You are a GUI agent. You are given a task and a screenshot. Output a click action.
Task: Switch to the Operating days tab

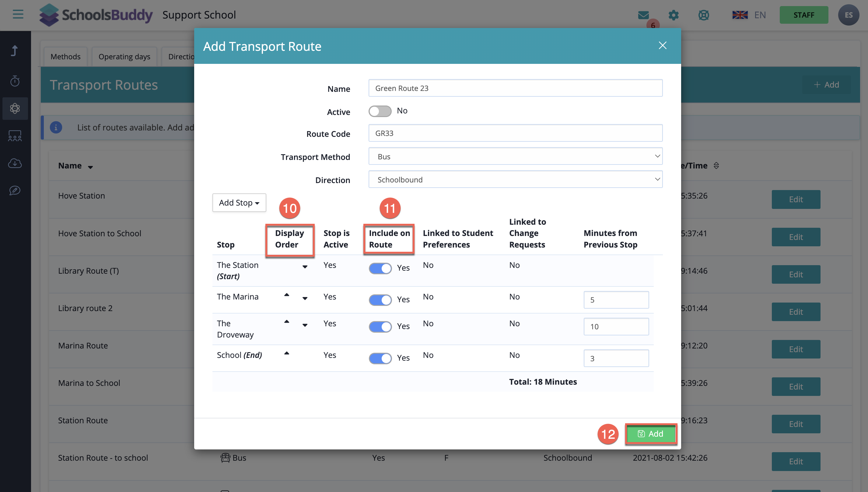coord(124,57)
